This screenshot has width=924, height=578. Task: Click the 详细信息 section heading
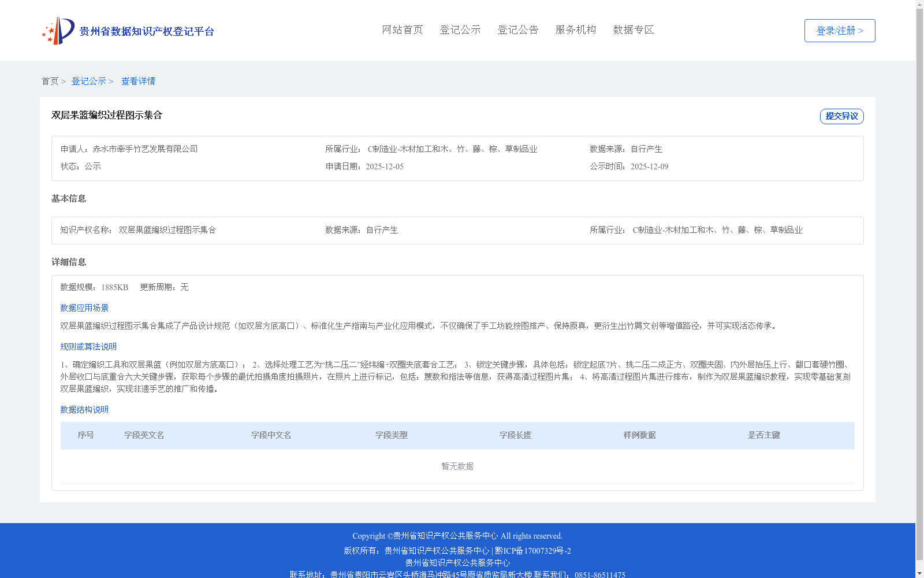69,262
